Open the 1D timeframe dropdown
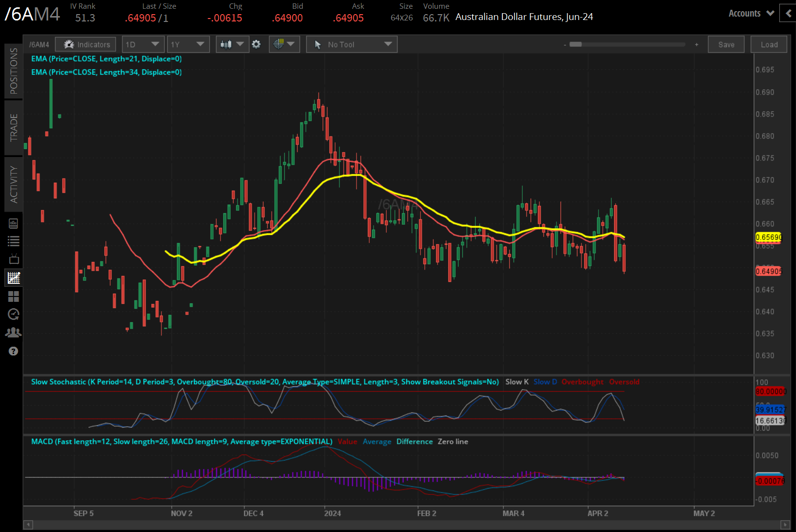The height and width of the screenshot is (532, 796). (x=143, y=44)
